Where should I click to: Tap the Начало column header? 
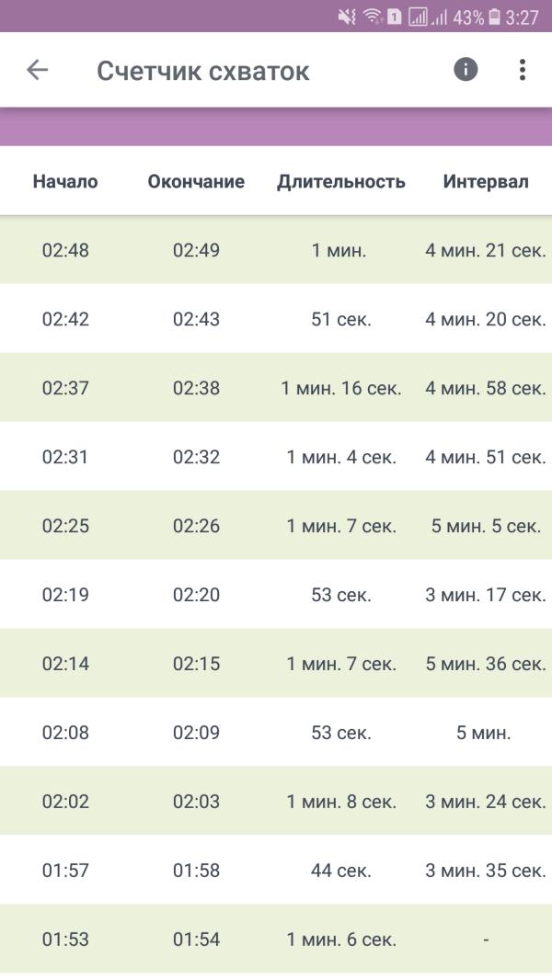(x=65, y=181)
